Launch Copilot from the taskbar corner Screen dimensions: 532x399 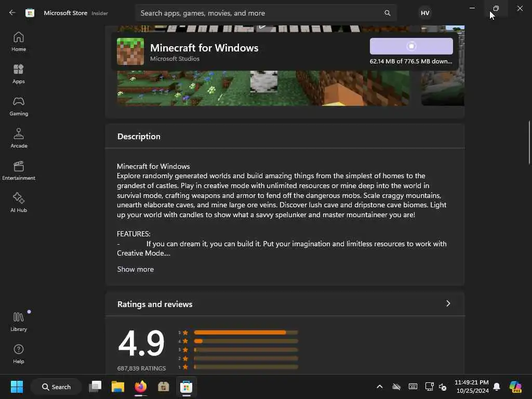coord(516,387)
